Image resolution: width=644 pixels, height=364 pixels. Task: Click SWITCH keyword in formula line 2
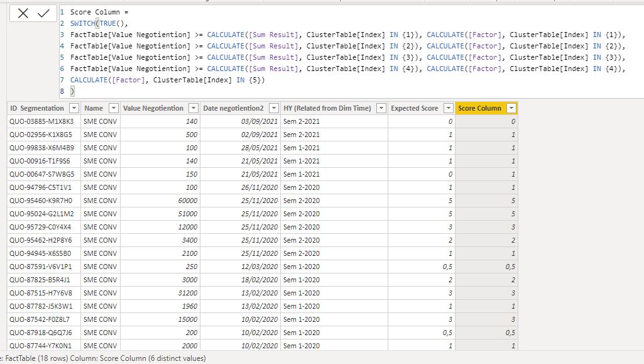(x=82, y=23)
